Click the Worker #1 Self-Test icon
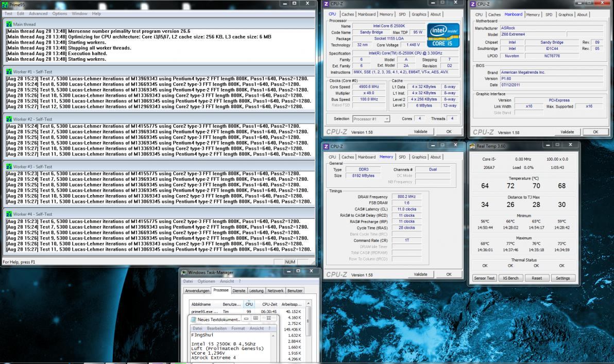Screen dimensions: 614x364 9,72
